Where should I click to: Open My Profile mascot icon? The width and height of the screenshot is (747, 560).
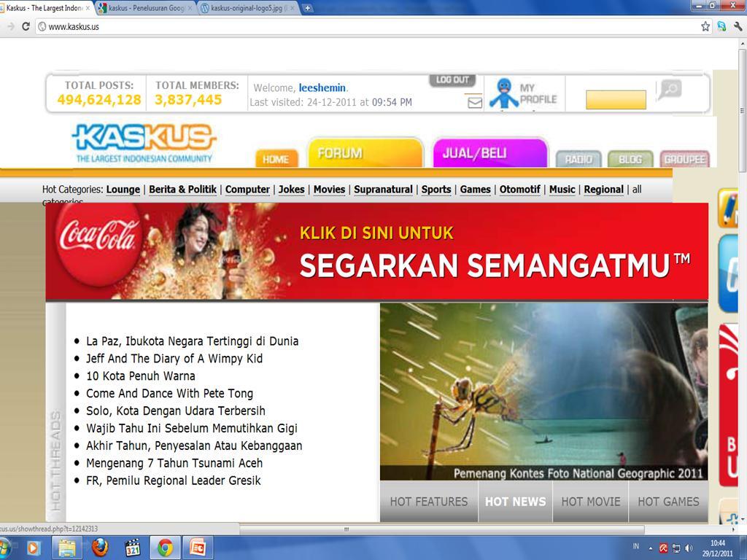tap(503, 93)
